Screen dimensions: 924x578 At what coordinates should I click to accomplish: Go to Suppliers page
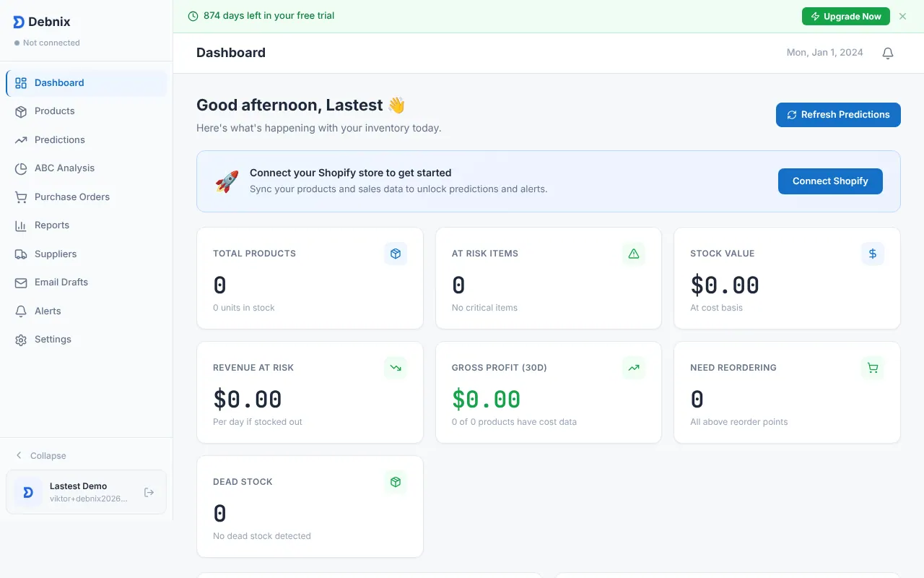coord(87,254)
